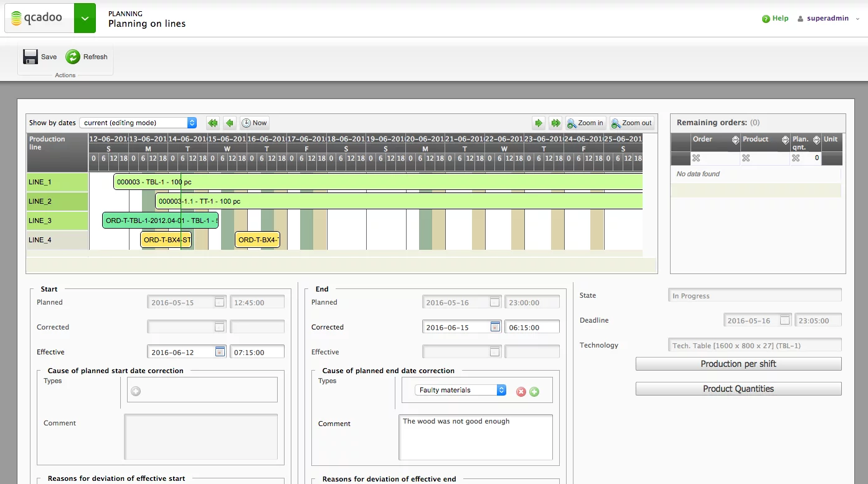Image resolution: width=868 pixels, height=484 pixels.
Task: Click the Product Quantities button
Action: (738, 389)
